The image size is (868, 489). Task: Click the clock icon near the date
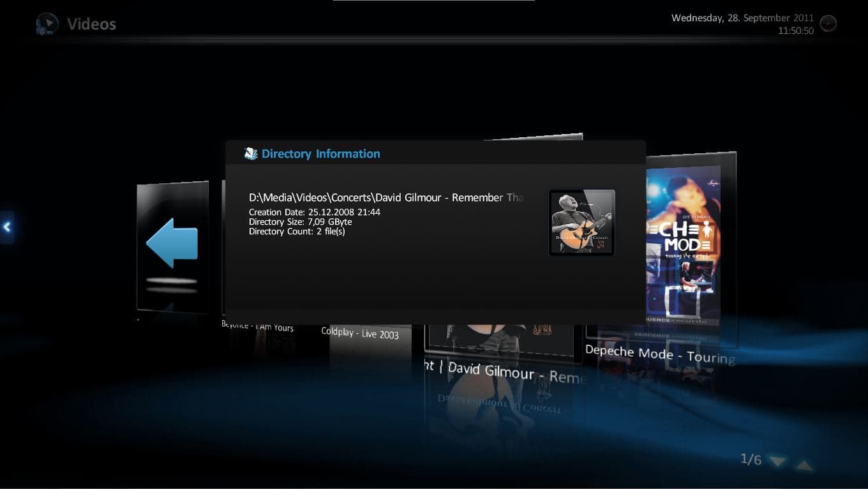[x=828, y=24]
